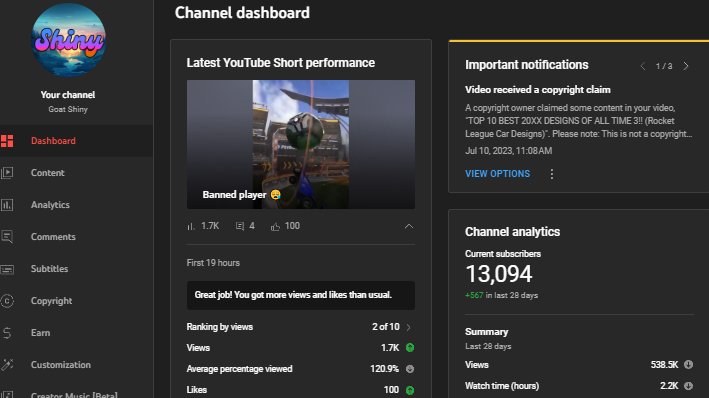The width and height of the screenshot is (709, 398).
Task: Click the 'Latest YouTube Short performance' heading
Action: pyautogui.click(x=281, y=63)
